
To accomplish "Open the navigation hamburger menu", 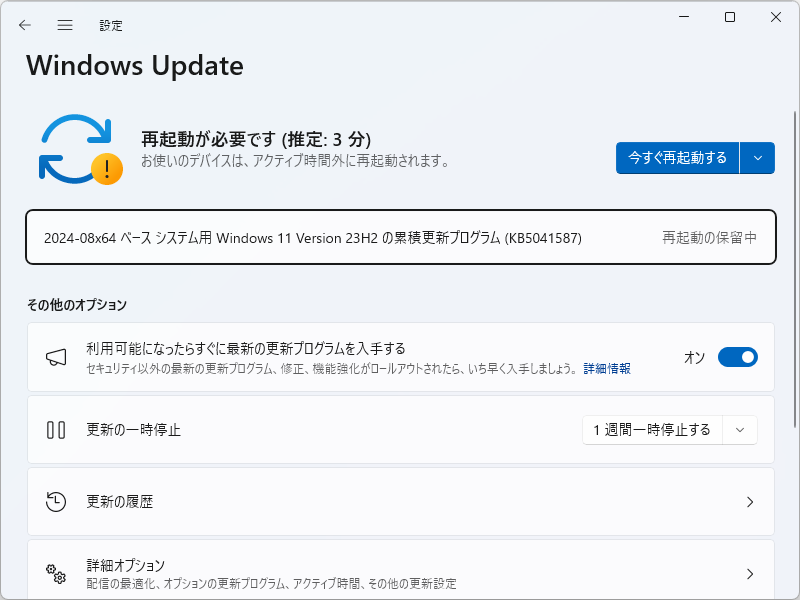I will point(64,25).
